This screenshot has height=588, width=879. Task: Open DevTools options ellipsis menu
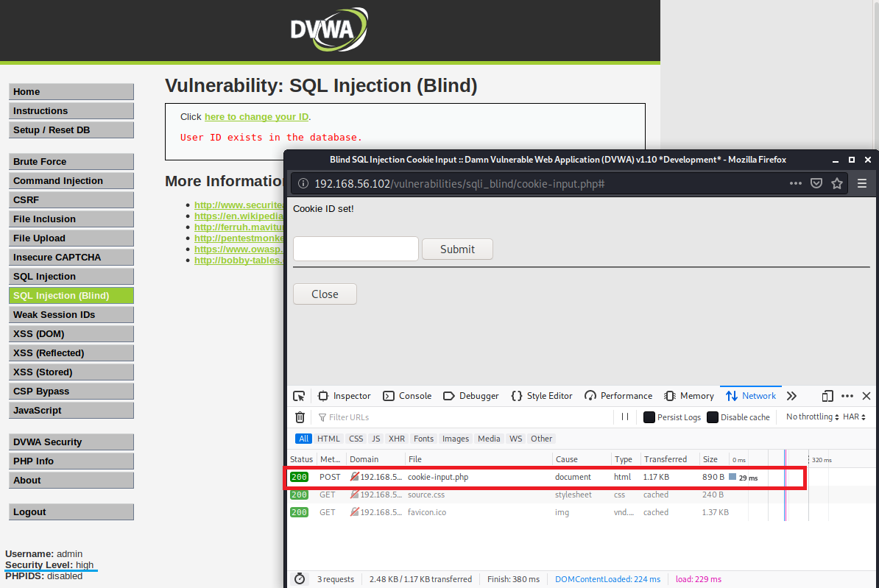pos(847,397)
